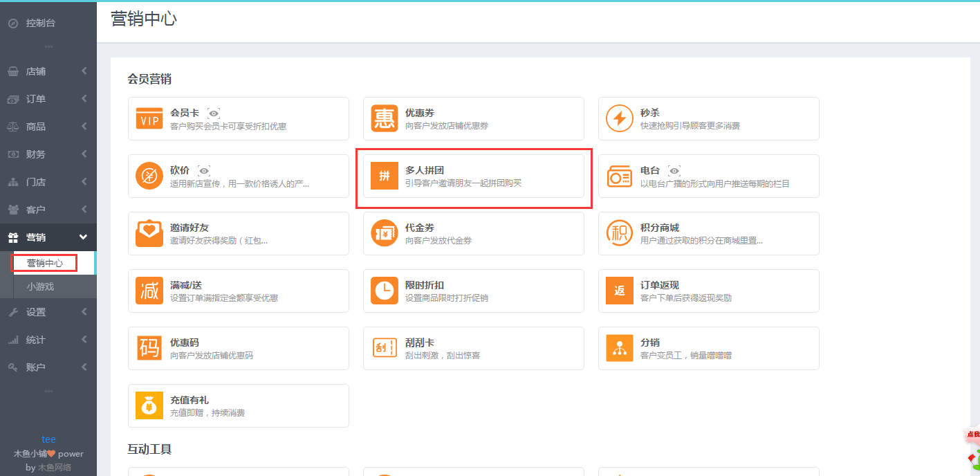The height and width of the screenshot is (476, 980).
Task: Click the 积 积分商城 icon
Action: click(x=619, y=233)
